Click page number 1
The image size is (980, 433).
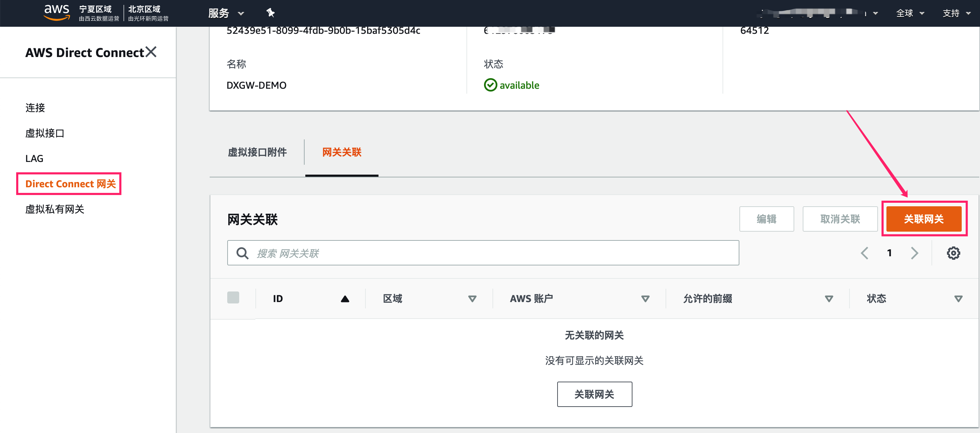pyautogui.click(x=890, y=253)
